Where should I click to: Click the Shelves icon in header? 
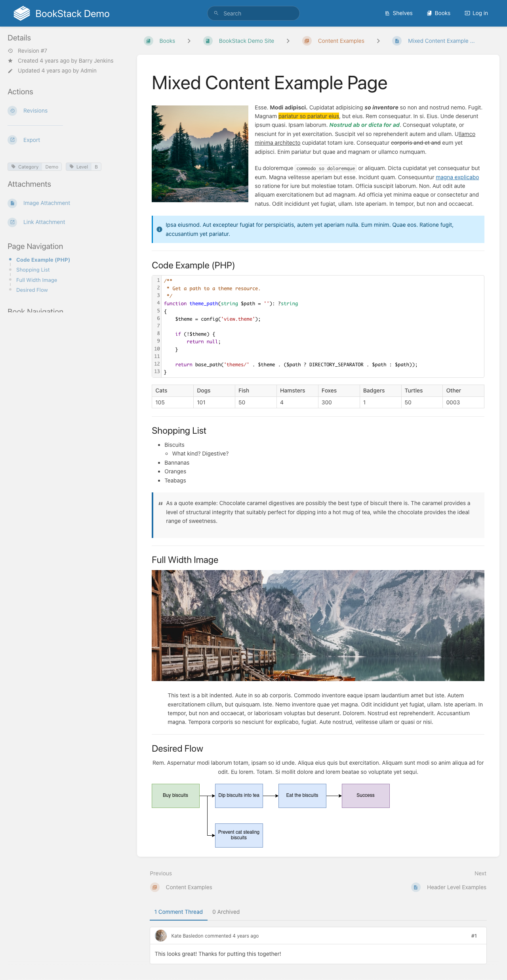[x=387, y=13]
